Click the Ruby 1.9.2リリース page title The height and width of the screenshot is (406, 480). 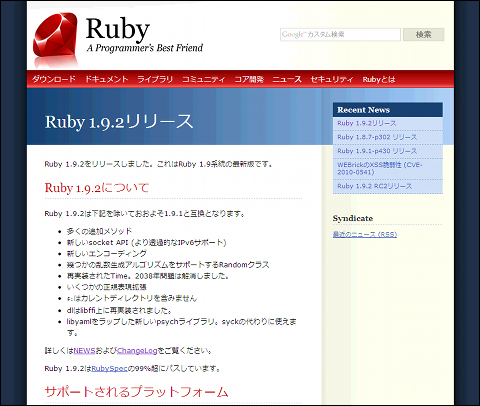point(119,121)
